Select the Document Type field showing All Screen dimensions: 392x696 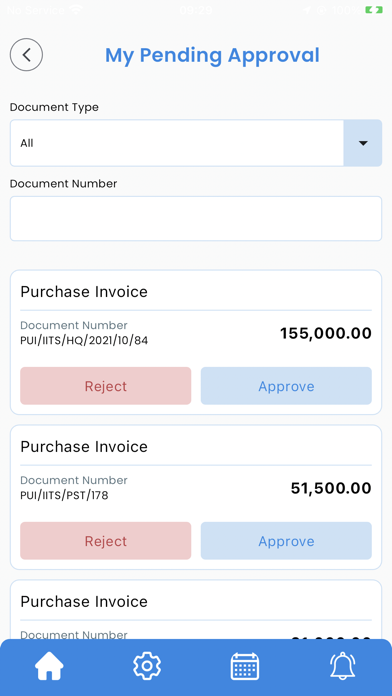(196, 143)
